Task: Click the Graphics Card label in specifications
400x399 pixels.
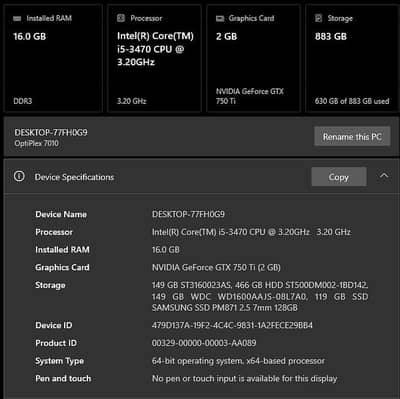Action: tap(62, 267)
